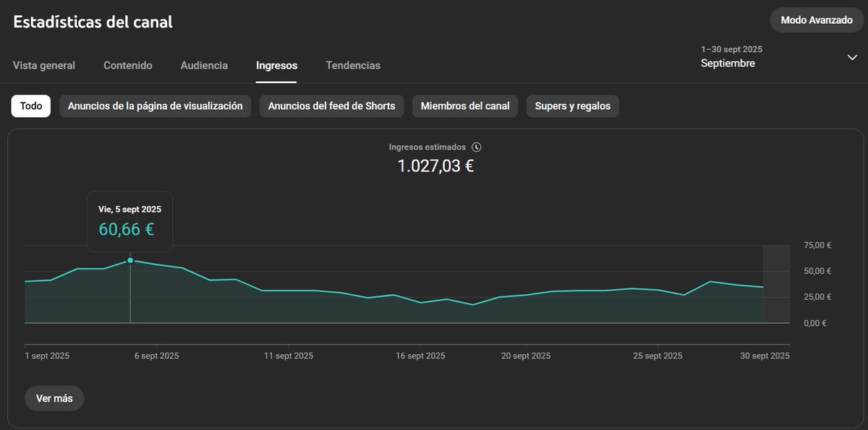Viewport: 868px width, 430px height.
Task: Filter by Anuncios del feed de Shorts
Action: tap(331, 106)
